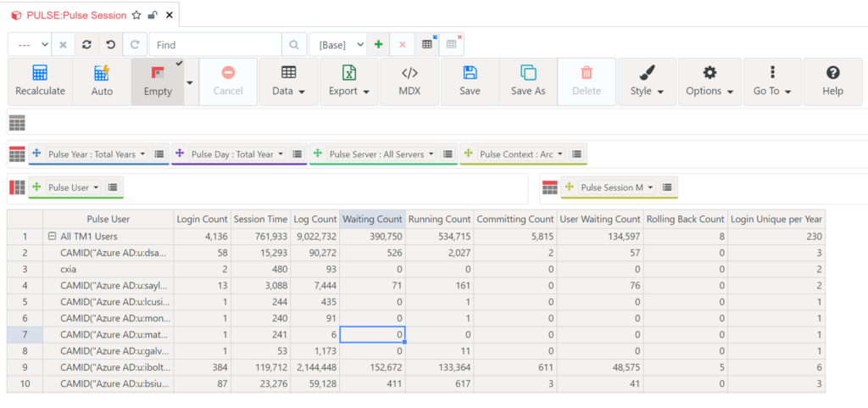This screenshot has width=868, height=408.
Task: Open the Style dropdown
Action: [647, 81]
